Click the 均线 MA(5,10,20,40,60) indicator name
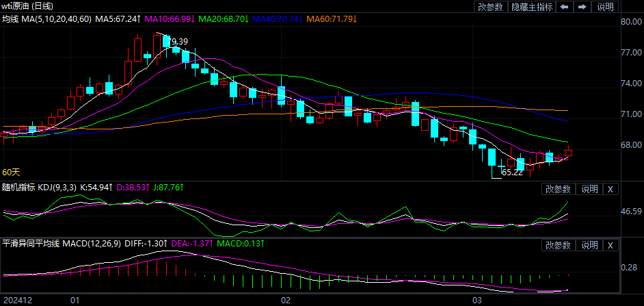The image size is (644, 306). [x=46, y=19]
